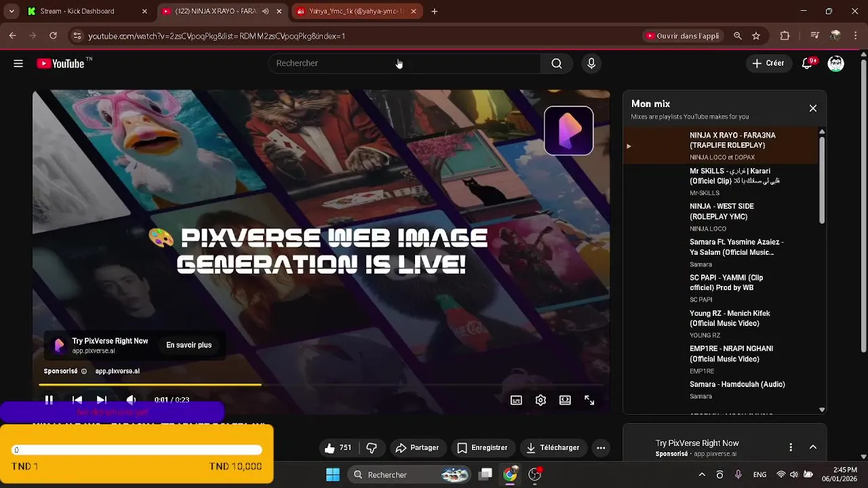
Task: Open the Chrome three-dot menu
Action: tap(856, 36)
